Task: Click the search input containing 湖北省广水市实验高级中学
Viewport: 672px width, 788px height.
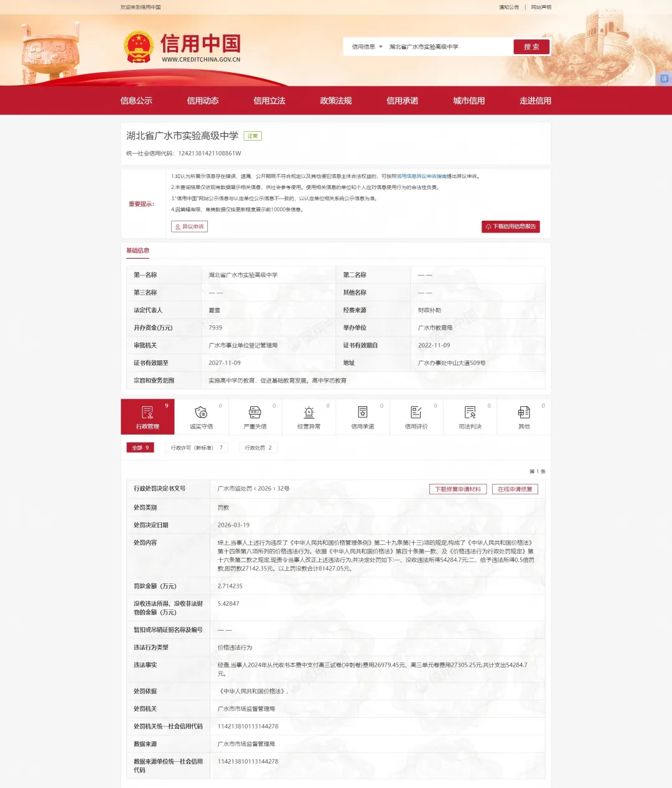Action: tap(448, 47)
